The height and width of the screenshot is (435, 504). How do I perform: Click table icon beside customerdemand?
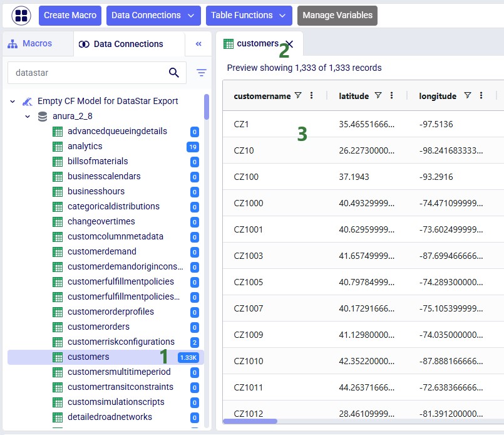coord(58,252)
